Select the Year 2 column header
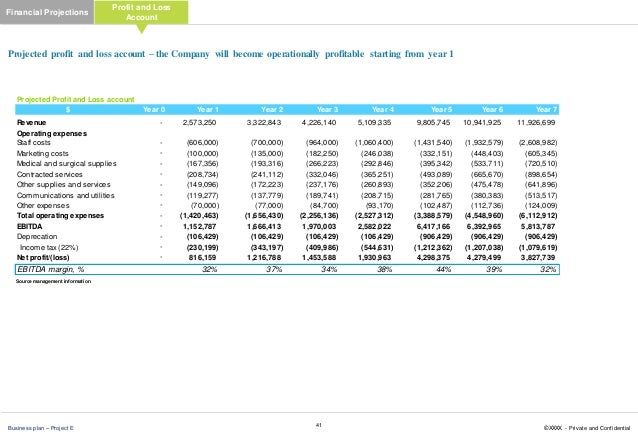The image size is (638, 442). click(272, 109)
